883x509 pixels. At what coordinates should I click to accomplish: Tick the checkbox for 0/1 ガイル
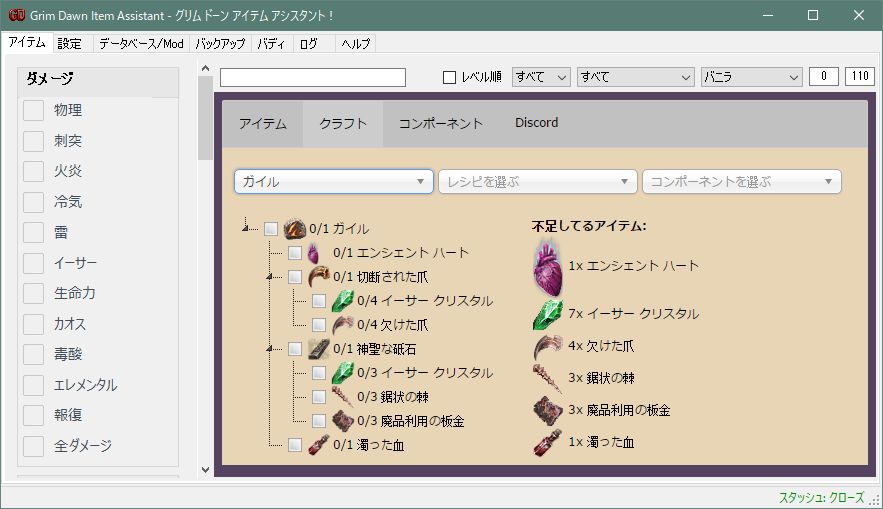click(x=271, y=229)
